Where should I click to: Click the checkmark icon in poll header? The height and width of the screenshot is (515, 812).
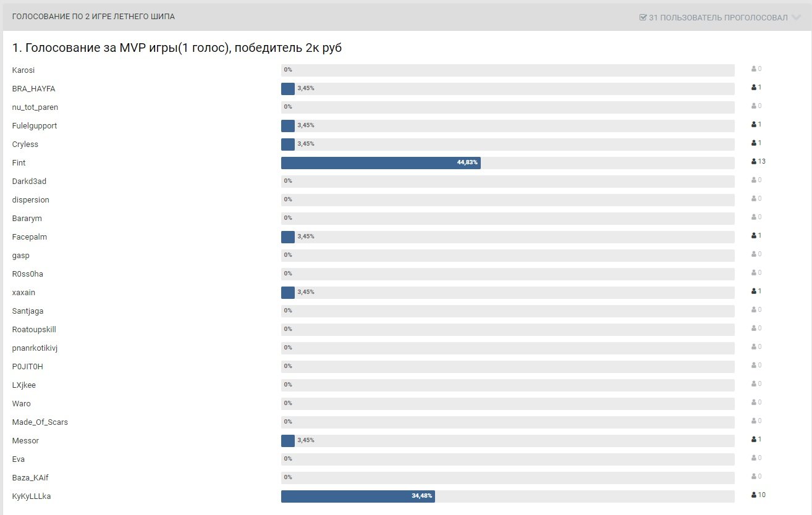(643, 17)
